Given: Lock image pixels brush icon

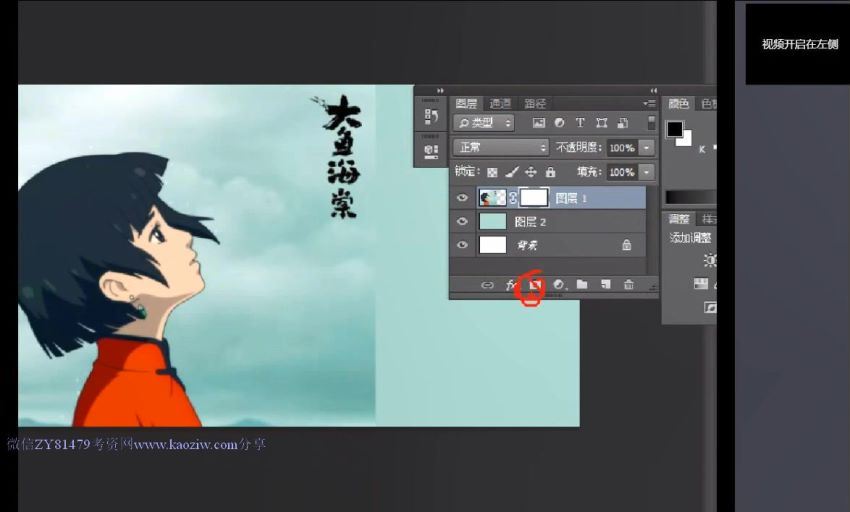Looking at the screenshot, I should pyautogui.click(x=511, y=172).
